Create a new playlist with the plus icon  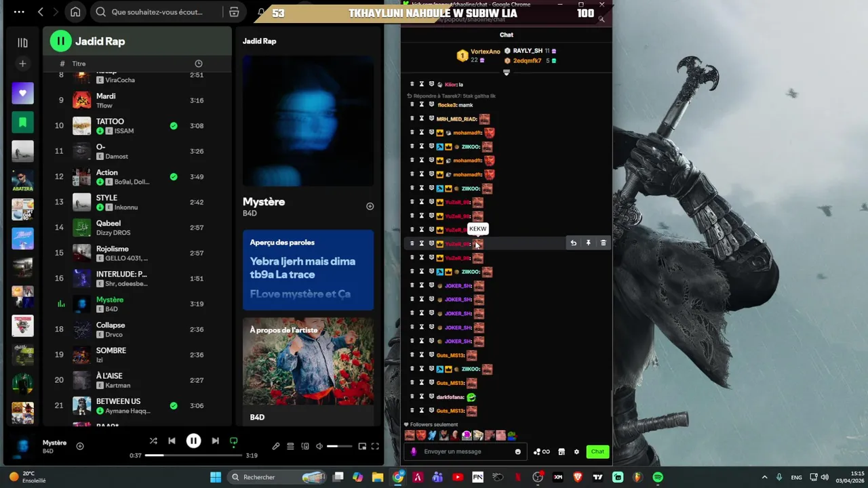(22, 64)
